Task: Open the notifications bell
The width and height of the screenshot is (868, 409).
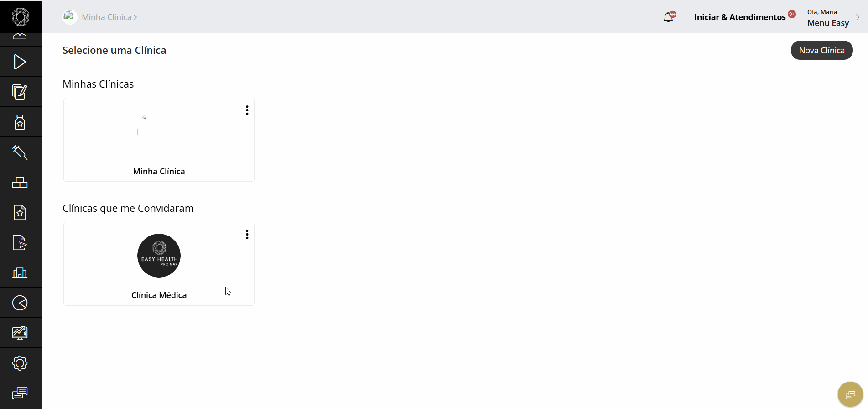Action: pyautogui.click(x=669, y=17)
